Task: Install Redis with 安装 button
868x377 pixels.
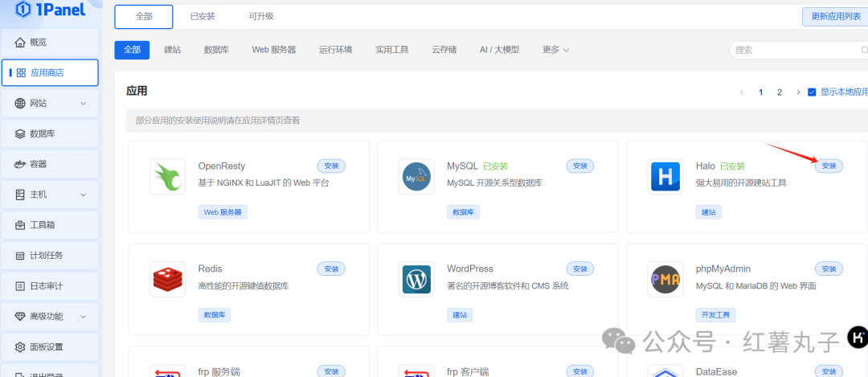Action: click(331, 269)
